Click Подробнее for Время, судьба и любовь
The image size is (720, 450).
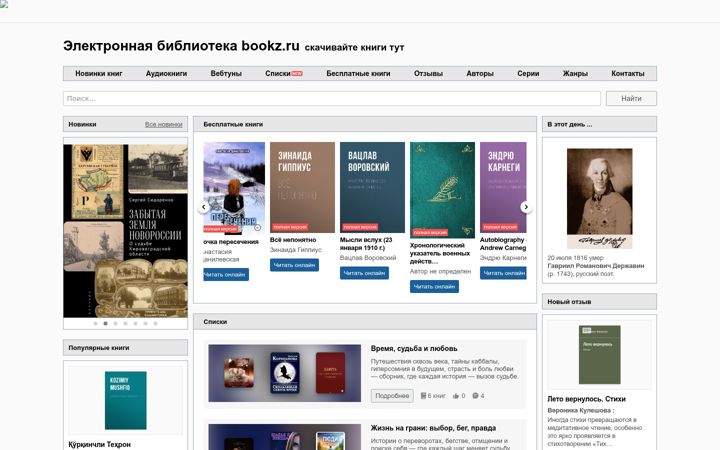(392, 396)
